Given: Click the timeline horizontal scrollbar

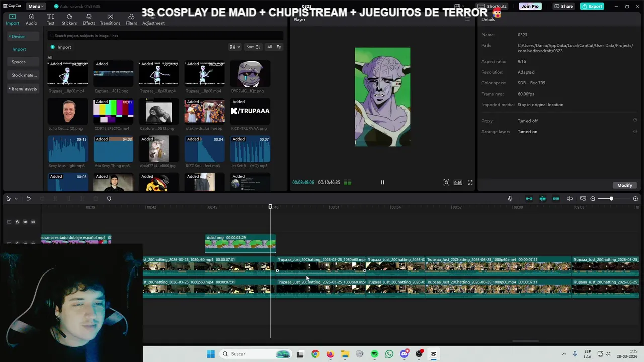Looking at the screenshot, I should 525,341.
